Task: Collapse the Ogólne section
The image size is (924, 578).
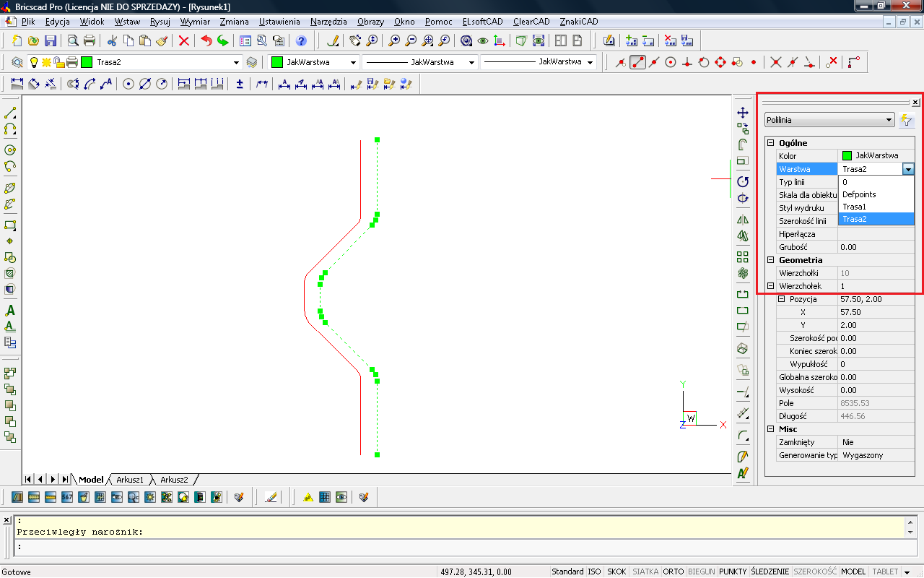Action: coord(770,143)
